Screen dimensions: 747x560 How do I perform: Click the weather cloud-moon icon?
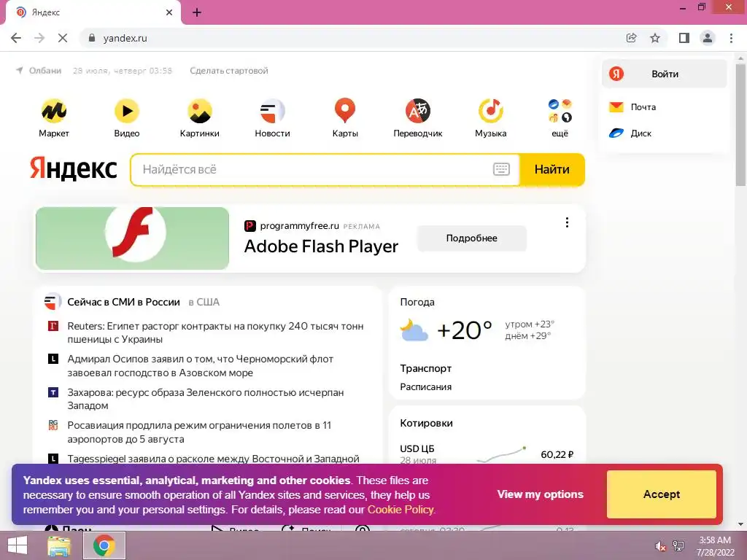pyautogui.click(x=414, y=330)
